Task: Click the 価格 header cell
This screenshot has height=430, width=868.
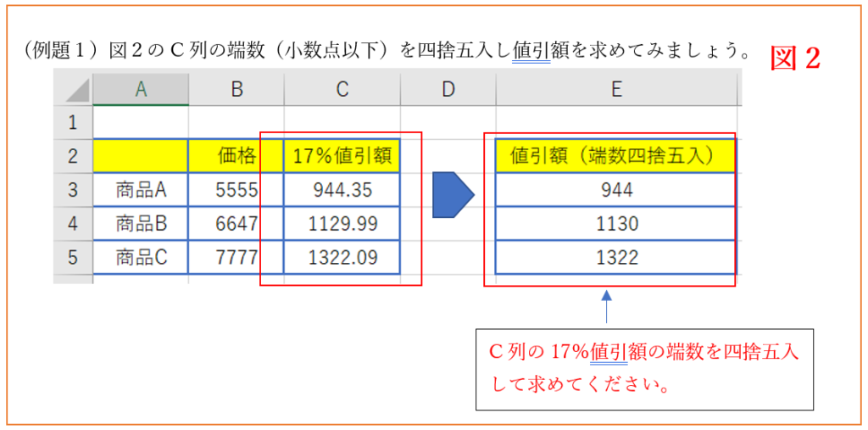Action: tap(236, 156)
